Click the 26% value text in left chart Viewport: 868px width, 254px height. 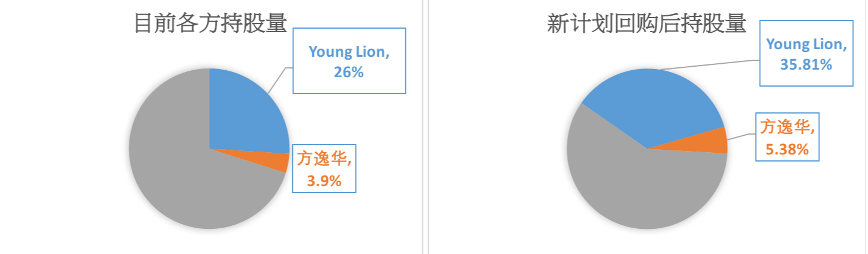pyautogui.click(x=349, y=73)
